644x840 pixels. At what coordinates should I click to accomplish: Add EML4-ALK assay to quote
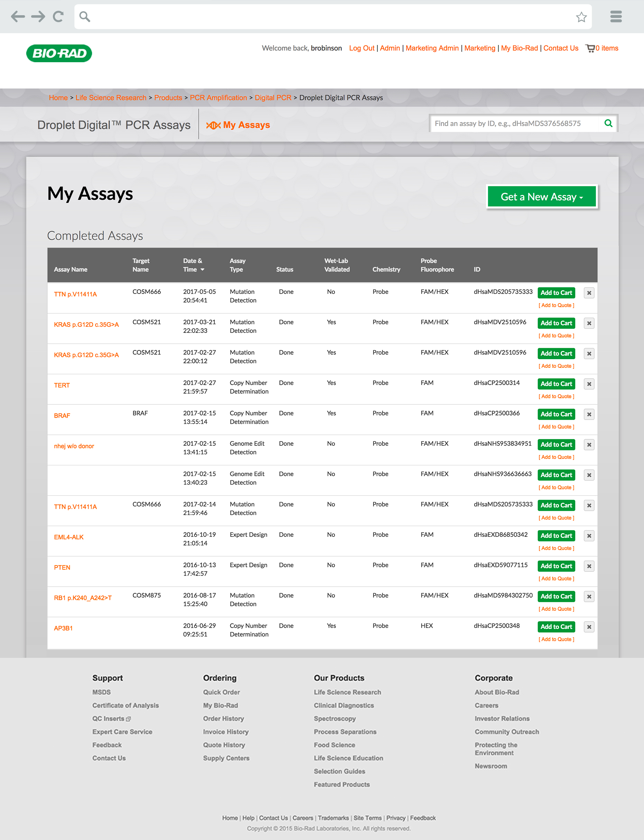[556, 548]
